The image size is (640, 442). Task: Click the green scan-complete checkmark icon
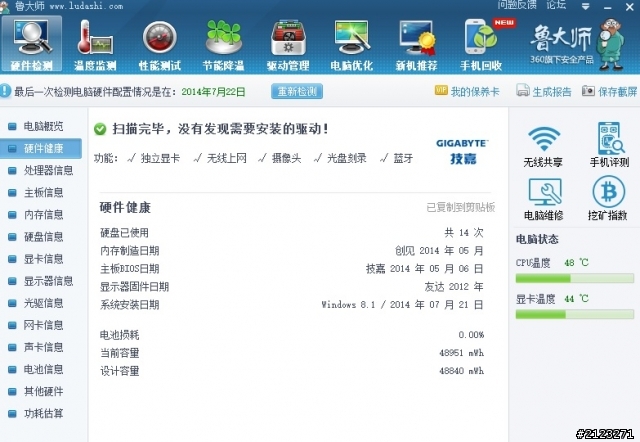coord(100,129)
